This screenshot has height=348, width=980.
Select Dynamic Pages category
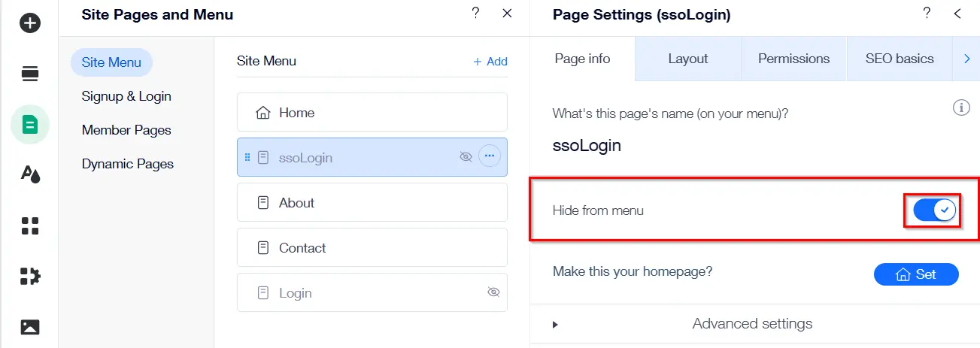coord(127,164)
